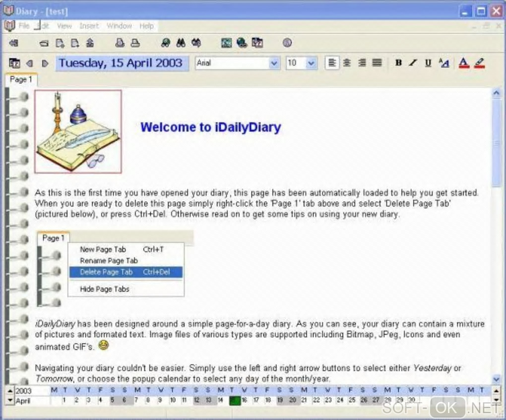
Task: Click the font size A formatting icon
Action: 444,63
